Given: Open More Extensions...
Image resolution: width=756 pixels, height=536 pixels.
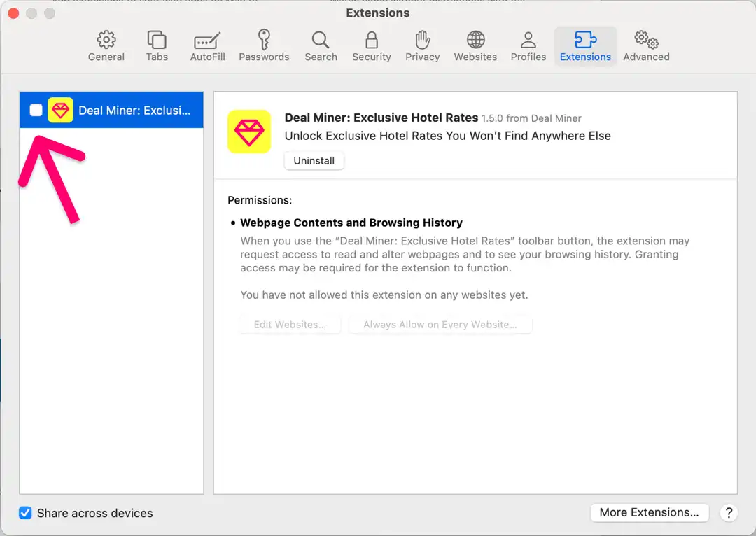Looking at the screenshot, I should [649, 512].
